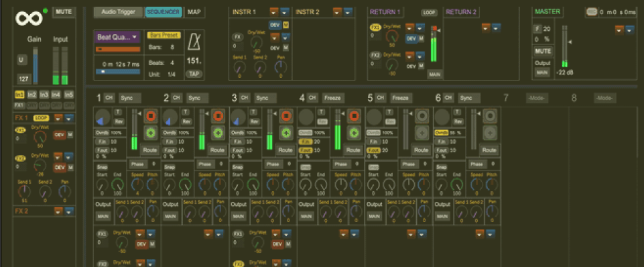
Task: Click the Bars value field
Action: 172,48
